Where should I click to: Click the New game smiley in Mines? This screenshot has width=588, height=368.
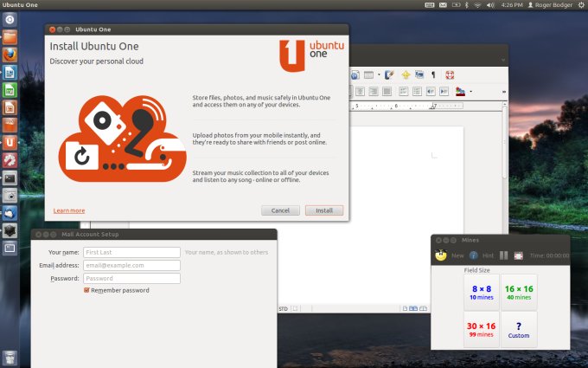pyautogui.click(x=441, y=255)
